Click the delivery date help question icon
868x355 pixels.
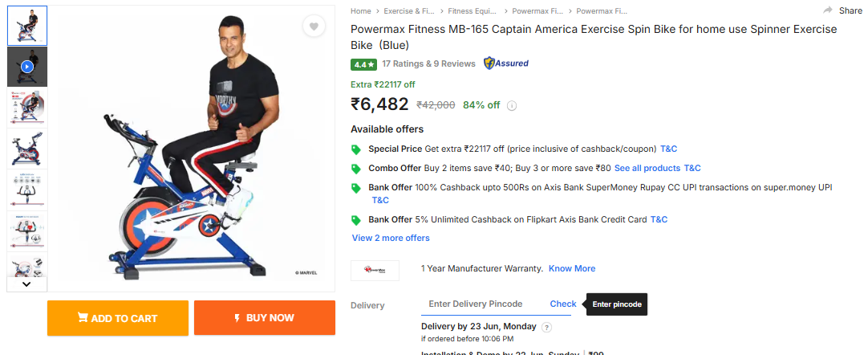pos(547,327)
